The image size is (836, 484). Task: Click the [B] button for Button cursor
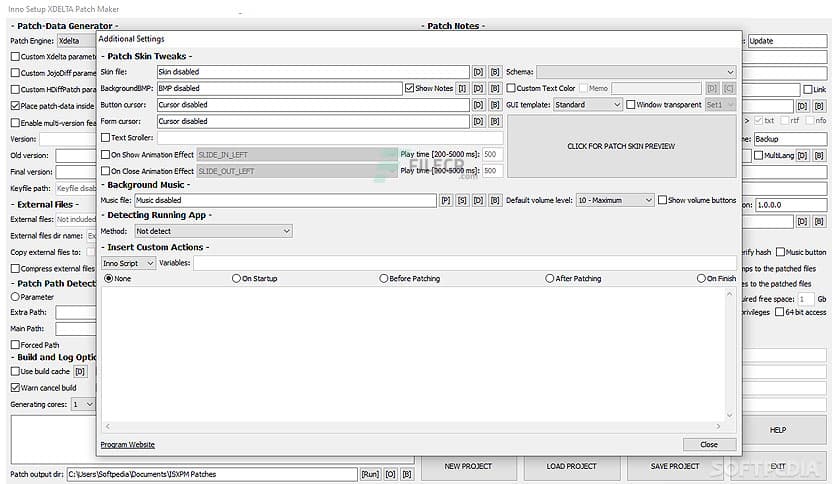[495, 105]
